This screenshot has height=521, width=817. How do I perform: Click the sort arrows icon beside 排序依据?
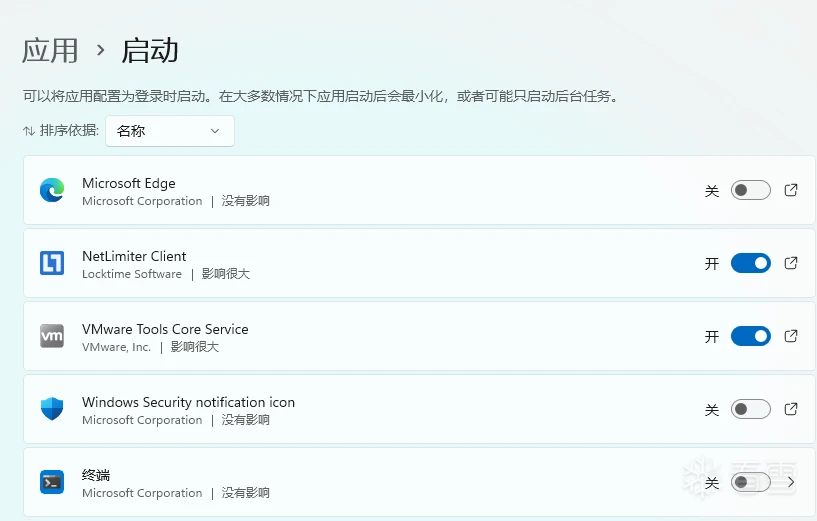click(29, 131)
